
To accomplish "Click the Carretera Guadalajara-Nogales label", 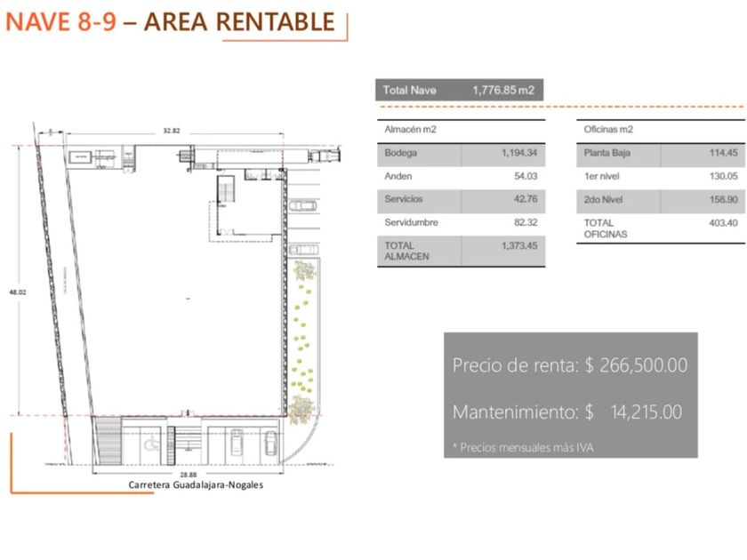I will (x=196, y=485).
